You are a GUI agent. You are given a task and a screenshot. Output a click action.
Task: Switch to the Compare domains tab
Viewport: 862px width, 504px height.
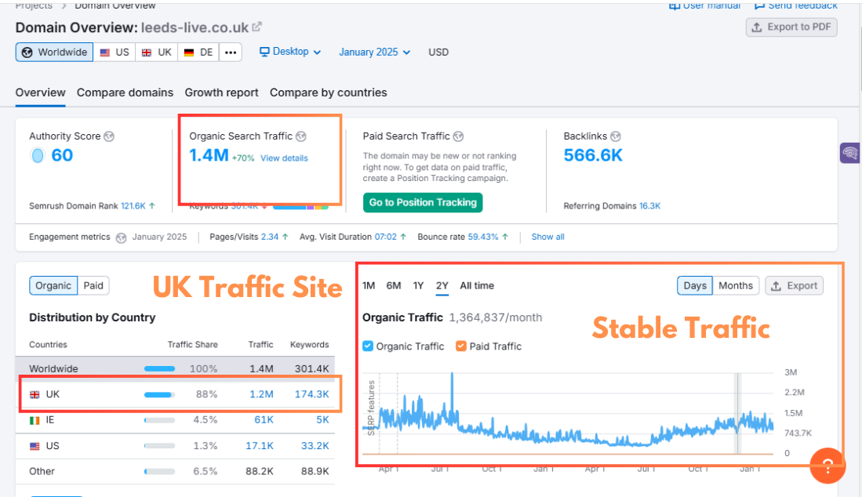click(x=125, y=92)
